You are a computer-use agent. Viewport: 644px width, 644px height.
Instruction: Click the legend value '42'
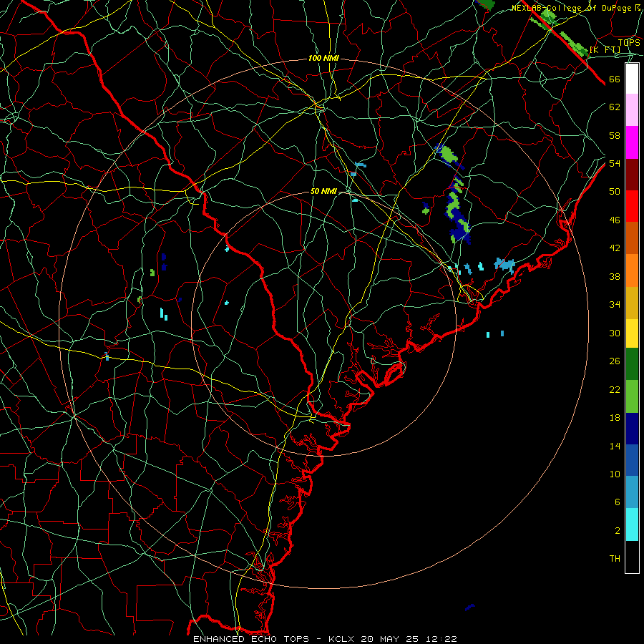615,248
